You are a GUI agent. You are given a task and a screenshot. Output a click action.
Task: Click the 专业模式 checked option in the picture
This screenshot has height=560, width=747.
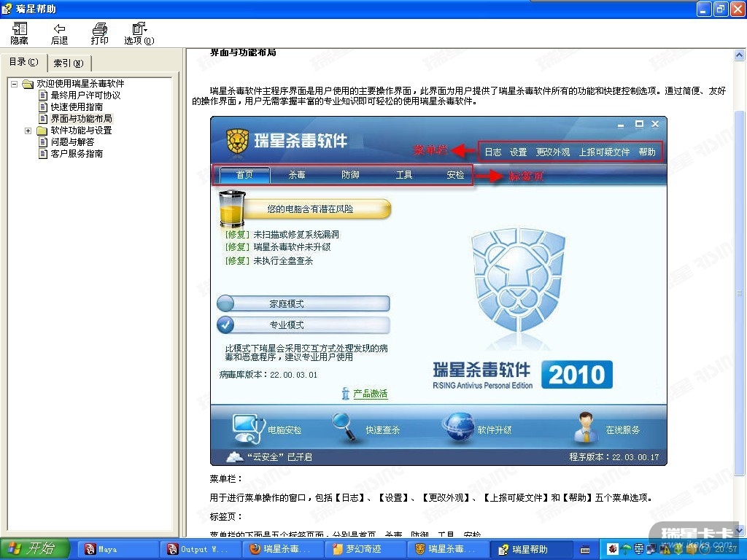(303, 324)
